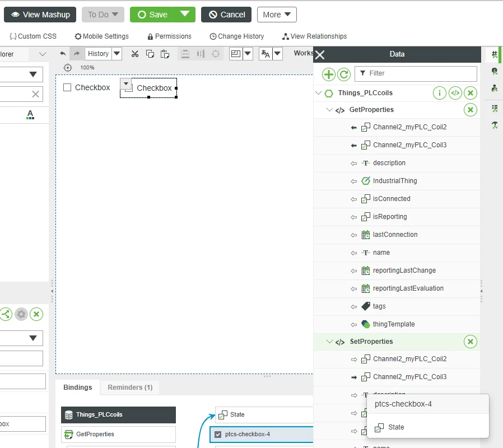Click the Save button
The image size is (503, 448).
pos(153,15)
